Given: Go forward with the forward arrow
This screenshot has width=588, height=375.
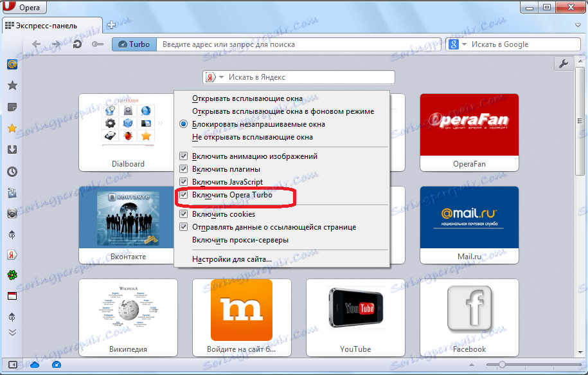Looking at the screenshot, I should click(x=56, y=44).
